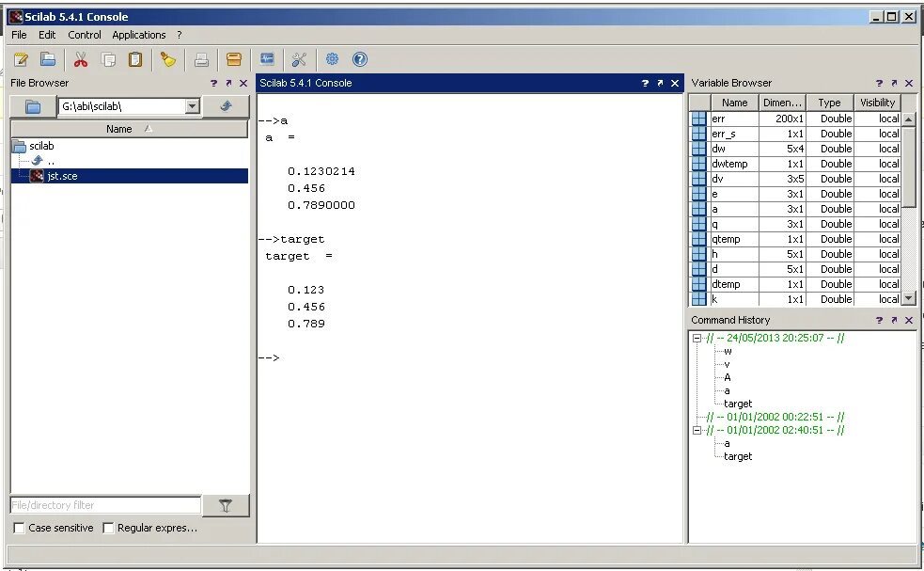Sort variables by the Type column header
The height and width of the screenshot is (571, 924).
[830, 103]
